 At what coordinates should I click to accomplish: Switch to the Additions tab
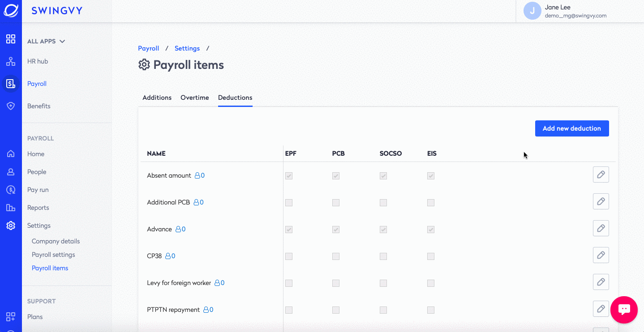pos(157,98)
